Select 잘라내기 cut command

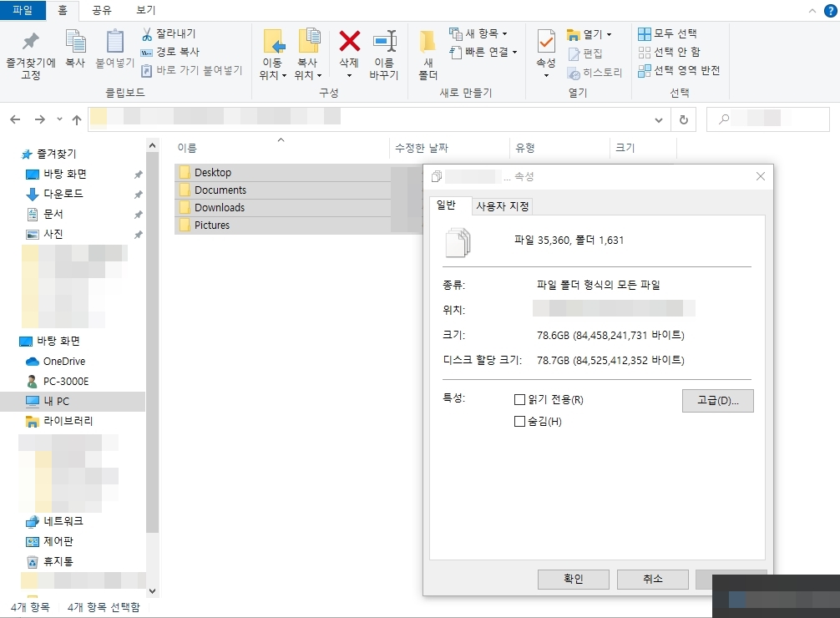click(169, 33)
